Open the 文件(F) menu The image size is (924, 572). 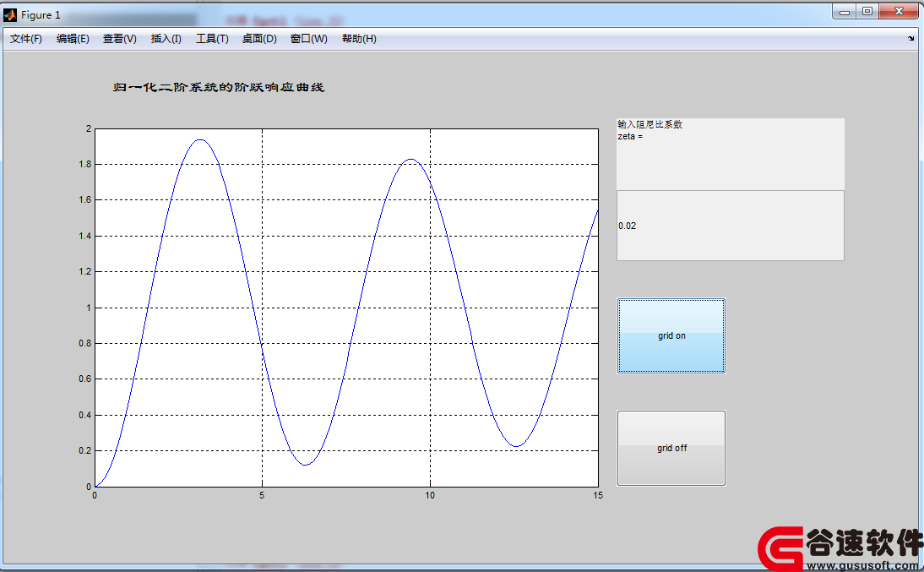coord(26,39)
